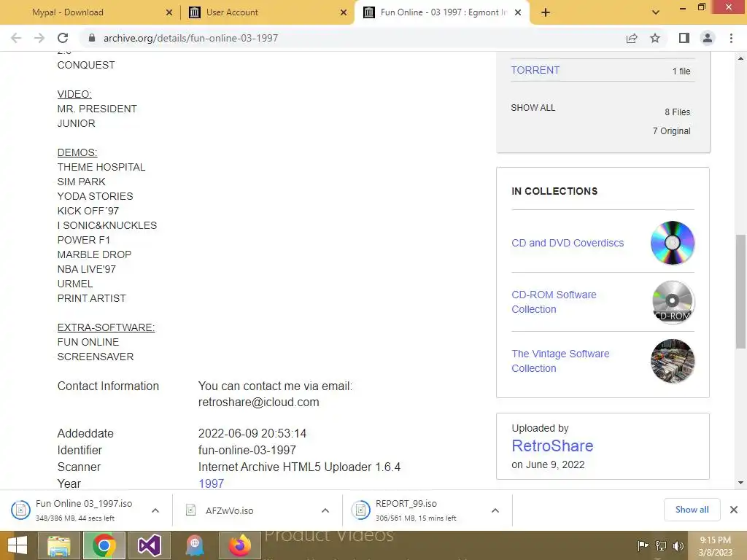This screenshot has width=747, height=560.
Task: Reload the archive.org page
Action: [63, 38]
